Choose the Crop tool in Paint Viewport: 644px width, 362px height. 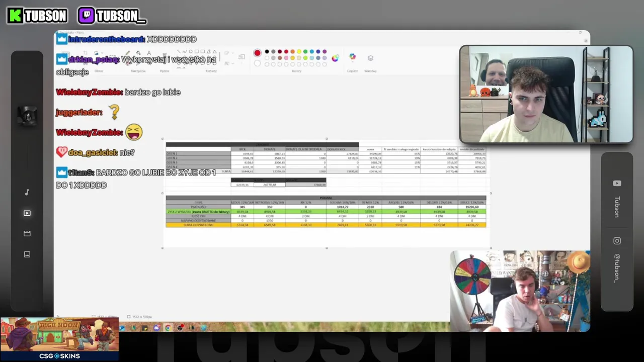point(86,52)
